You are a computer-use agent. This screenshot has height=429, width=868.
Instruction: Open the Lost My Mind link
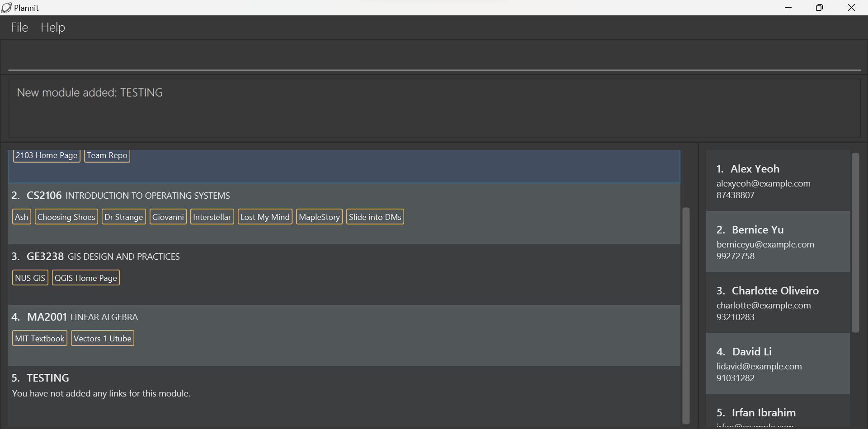[x=265, y=217]
